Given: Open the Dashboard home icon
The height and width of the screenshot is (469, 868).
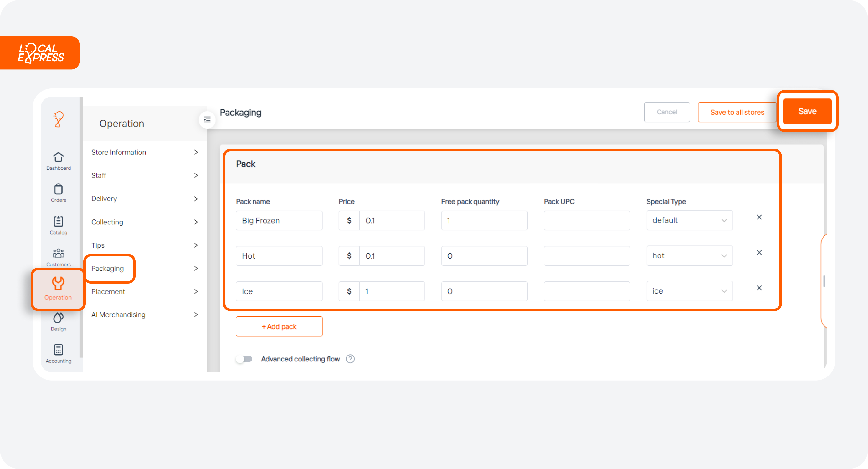Looking at the screenshot, I should (58, 157).
